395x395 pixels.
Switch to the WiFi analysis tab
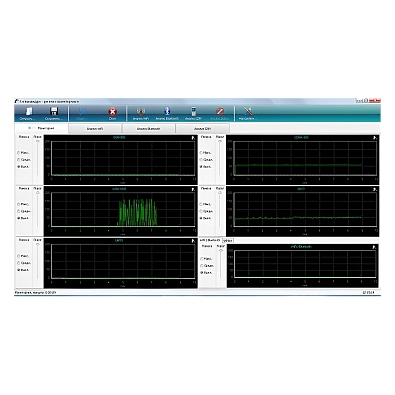[95, 128]
